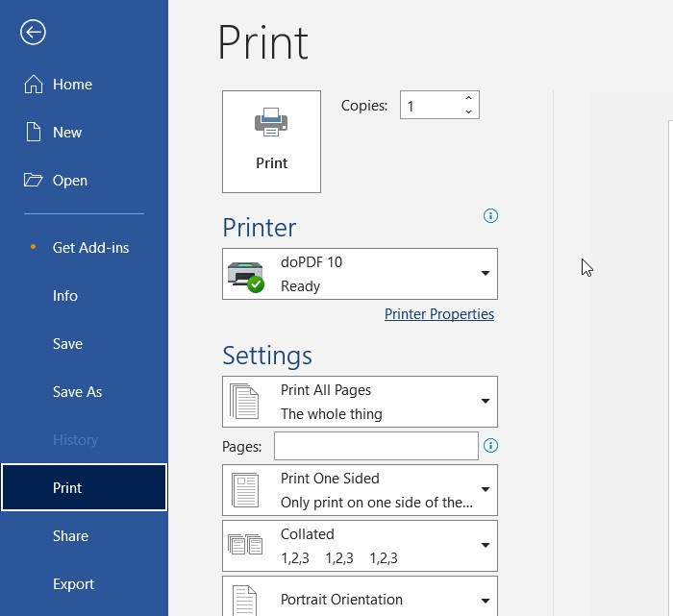Click the info icon next to Pages field
Image resolution: width=673 pixels, height=616 pixels.
tap(490, 446)
